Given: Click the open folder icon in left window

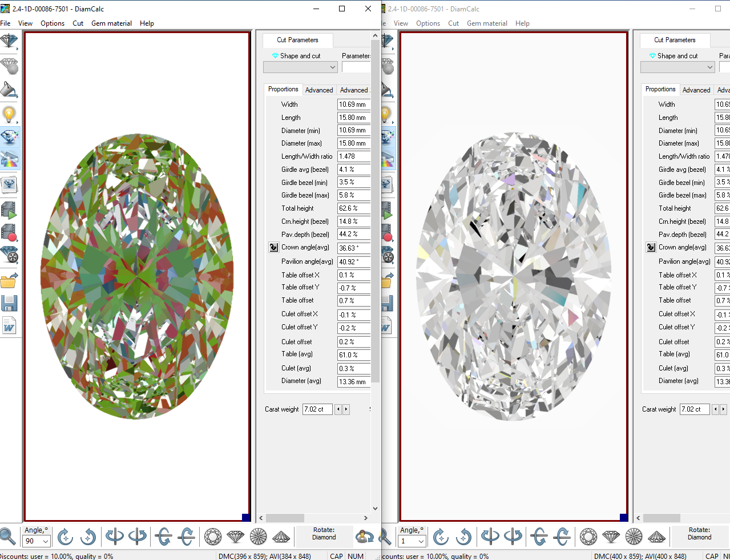Looking at the screenshot, I should pos(9,280).
